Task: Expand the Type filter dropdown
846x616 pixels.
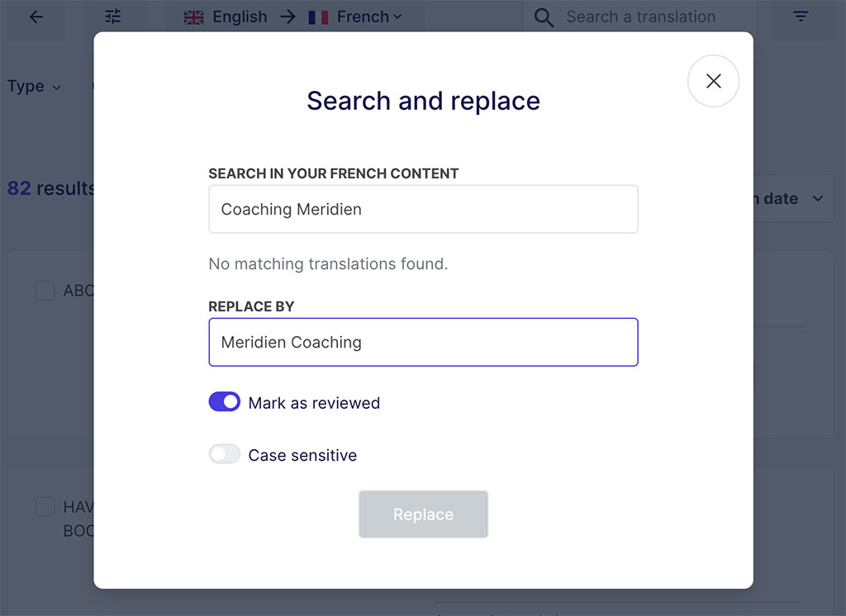Action: [34, 86]
